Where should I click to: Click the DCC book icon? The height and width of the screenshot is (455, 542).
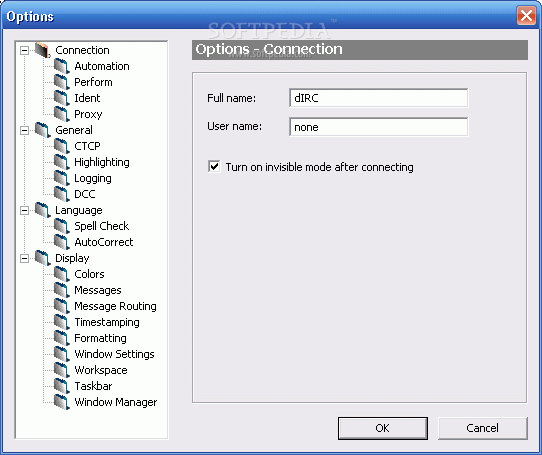click(62, 194)
